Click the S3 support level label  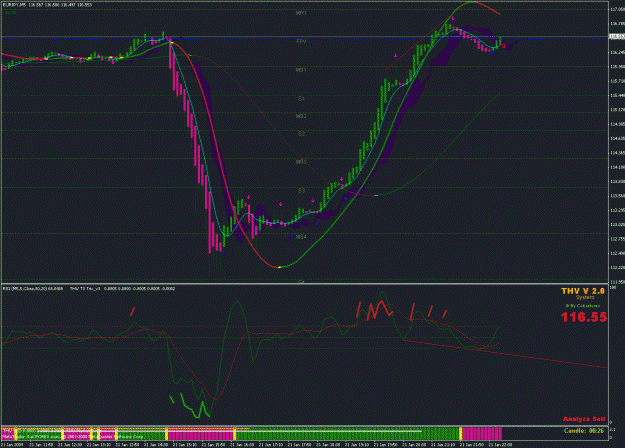pyautogui.click(x=301, y=191)
